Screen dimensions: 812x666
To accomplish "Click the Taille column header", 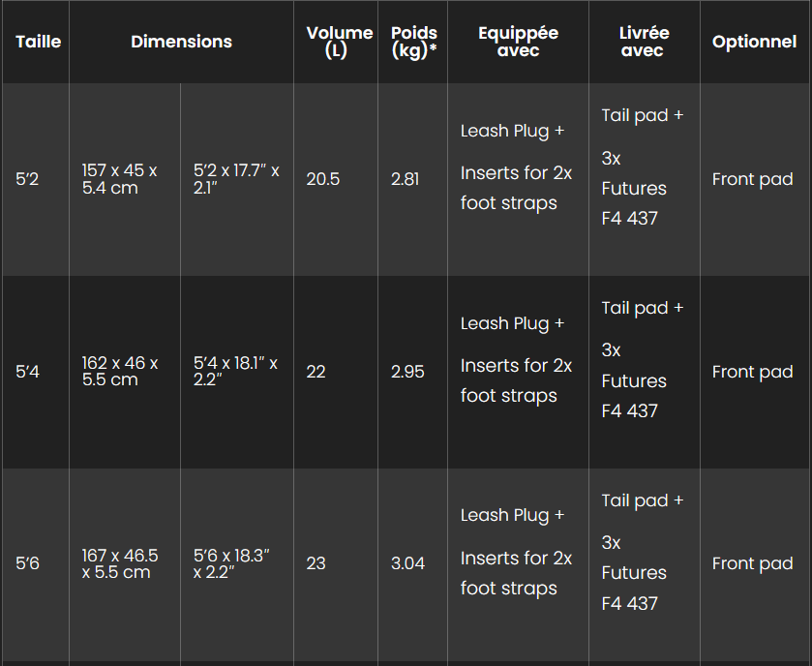I will pyautogui.click(x=38, y=42).
